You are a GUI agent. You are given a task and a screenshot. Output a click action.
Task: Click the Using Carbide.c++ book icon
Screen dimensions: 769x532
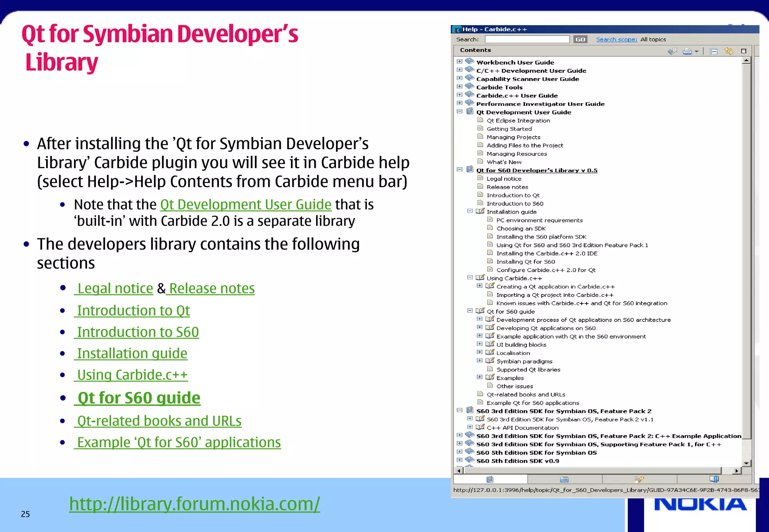[480, 277]
